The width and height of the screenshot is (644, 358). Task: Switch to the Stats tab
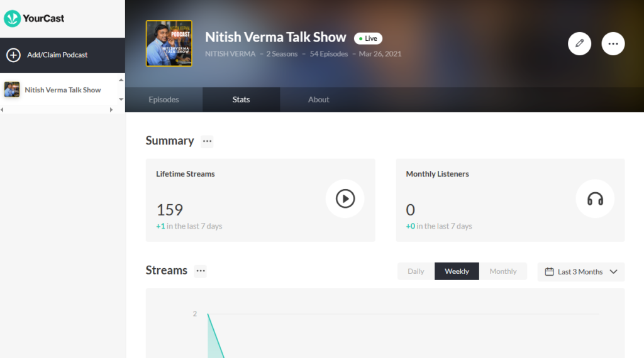[x=241, y=100]
